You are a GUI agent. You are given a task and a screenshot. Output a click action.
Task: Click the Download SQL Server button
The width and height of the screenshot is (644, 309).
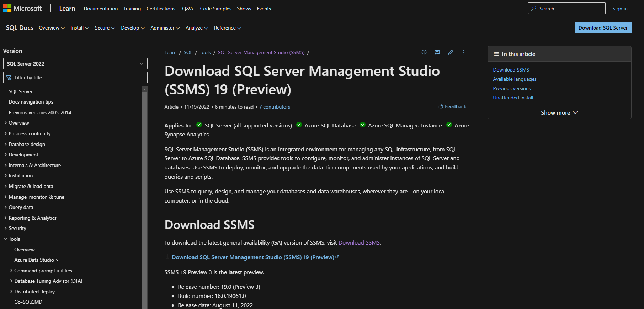pos(603,28)
